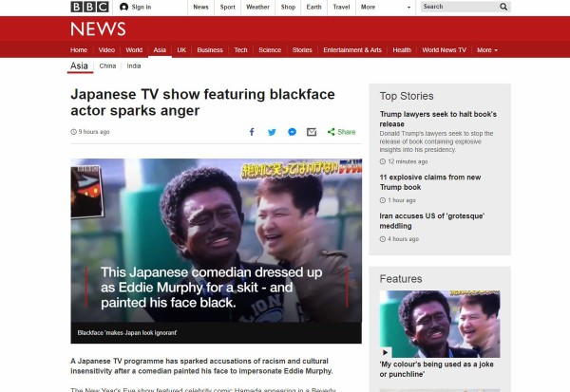Screen dimensions: 570x392
Task: Select the Sport link in top bar
Action: pos(228,7)
